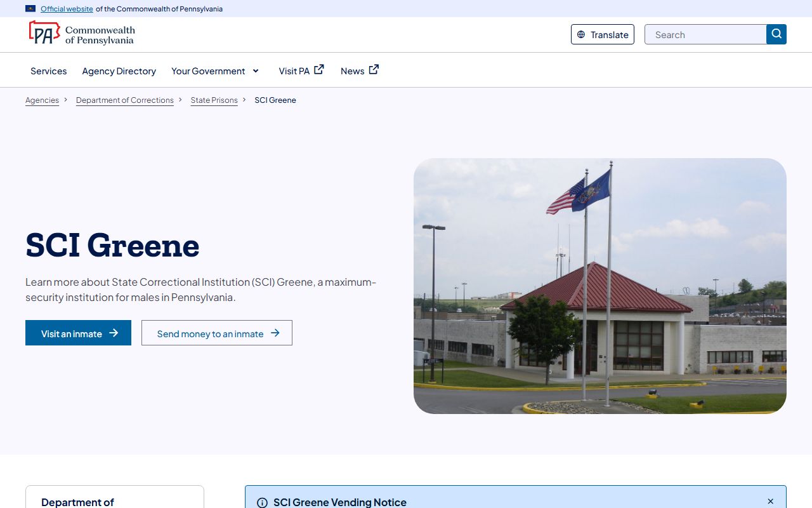The height and width of the screenshot is (508, 812).
Task: Click the SCI Greene building photo
Action: (600, 286)
